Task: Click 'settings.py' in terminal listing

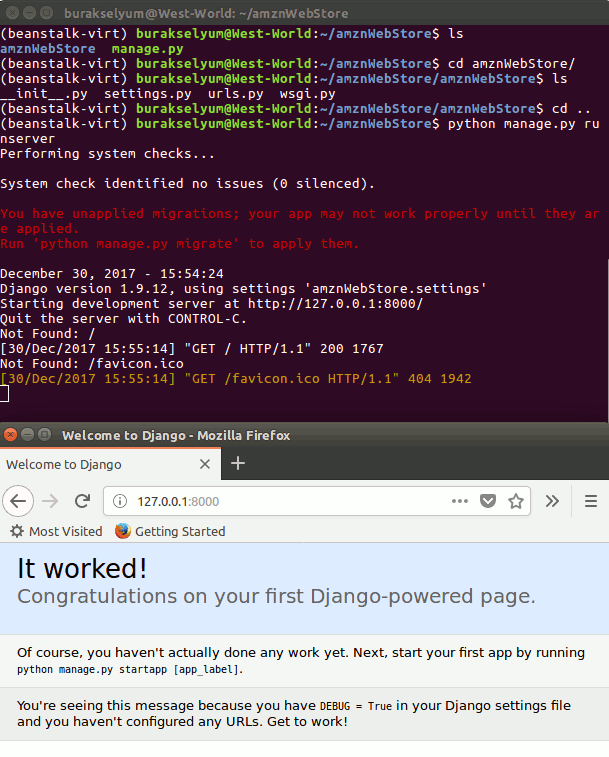Action: tap(148, 94)
